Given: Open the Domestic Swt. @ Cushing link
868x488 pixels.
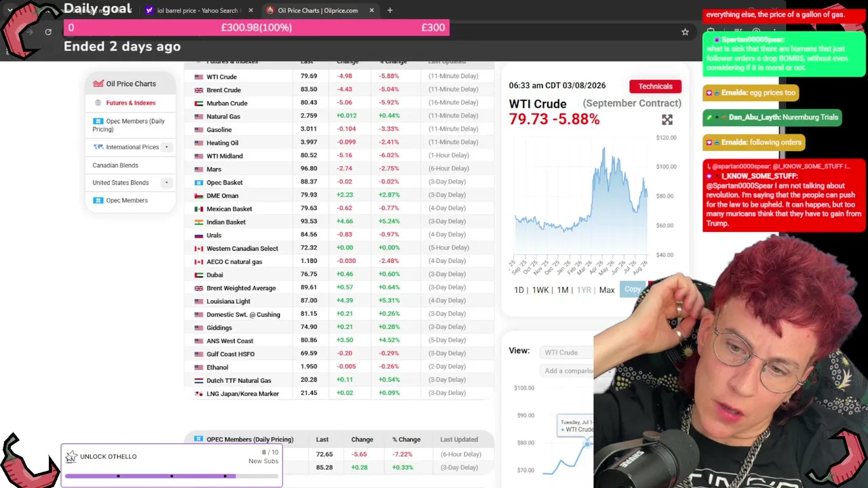Looking at the screenshot, I should pyautogui.click(x=243, y=314).
